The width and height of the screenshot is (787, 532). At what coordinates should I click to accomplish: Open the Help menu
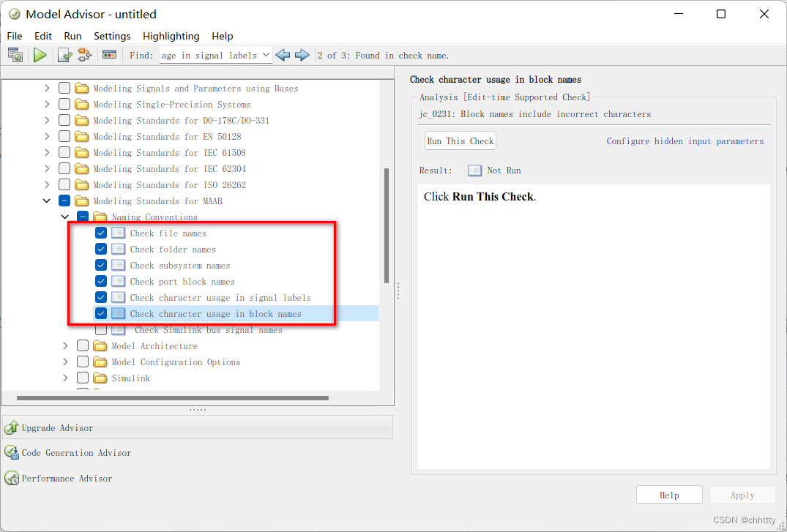[x=223, y=36]
